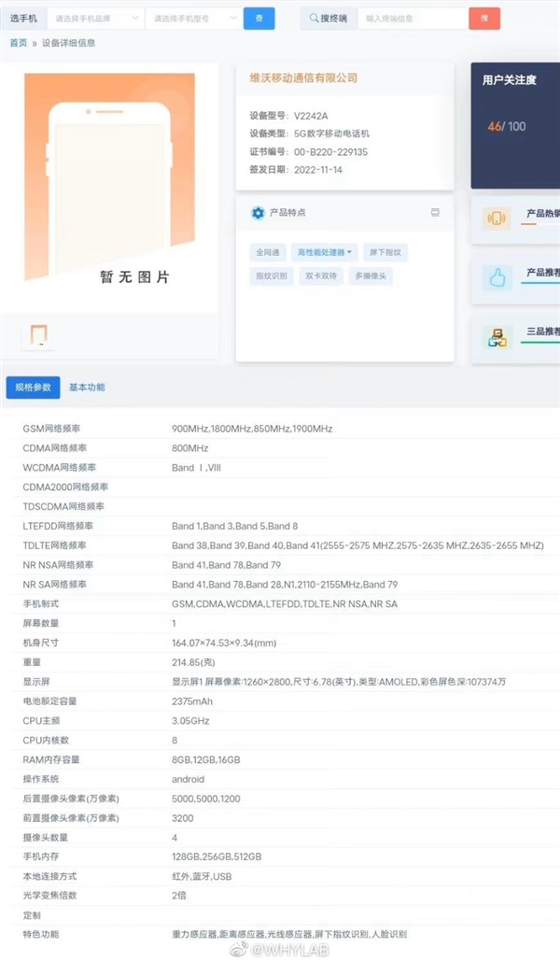The width and height of the screenshot is (560, 962).
Task: Click the phone vibration icon for 产品热度
Action: (x=497, y=219)
